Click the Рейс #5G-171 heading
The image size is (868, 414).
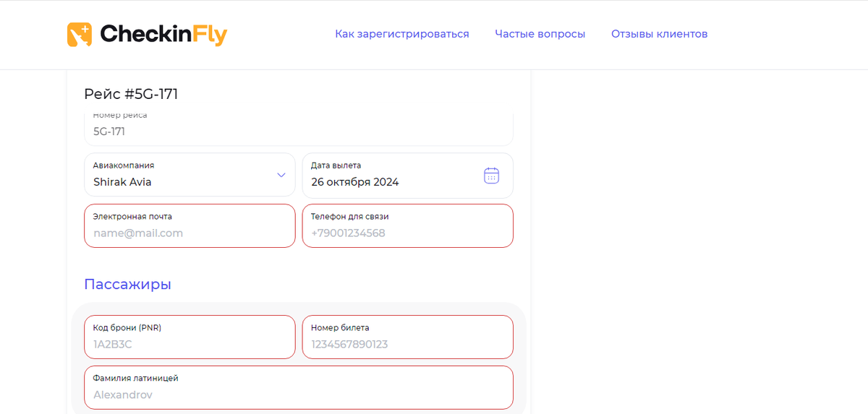(131, 94)
